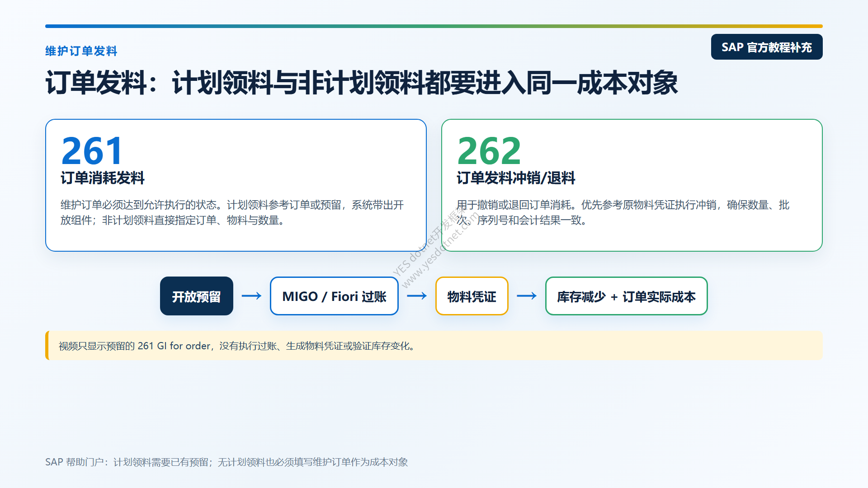Click the arrow between 开放预留 and MIGO

pyautogui.click(x=251, y=296)
